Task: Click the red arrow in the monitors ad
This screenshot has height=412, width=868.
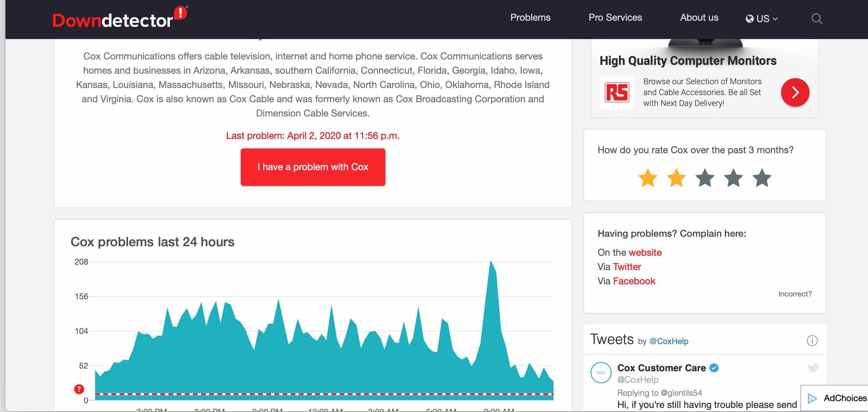Action: coord(795,92)
